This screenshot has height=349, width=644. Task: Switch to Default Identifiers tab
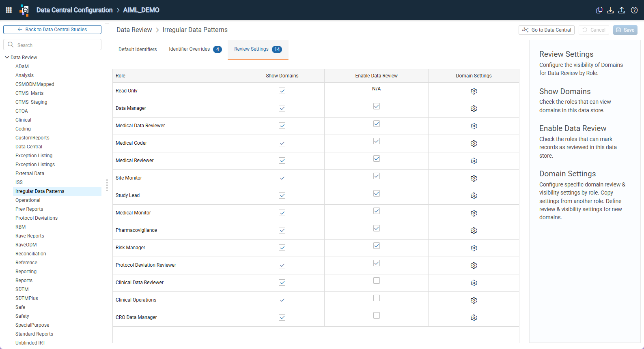click(138, 49)
